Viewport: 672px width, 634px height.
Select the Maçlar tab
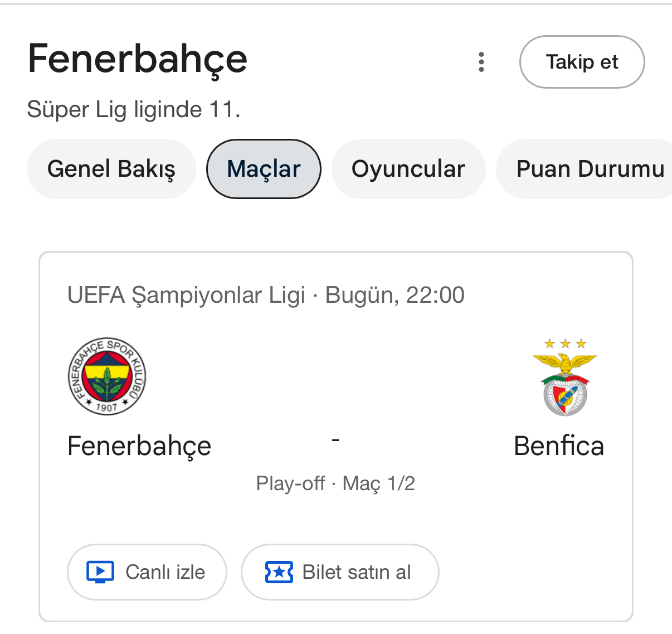pyautogui.click(x=264, y=169)
